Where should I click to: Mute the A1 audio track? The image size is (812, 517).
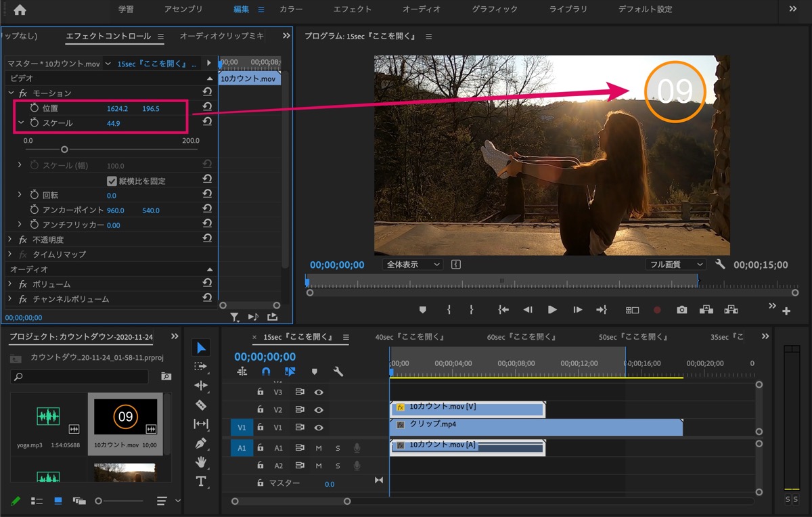(319, 448)
